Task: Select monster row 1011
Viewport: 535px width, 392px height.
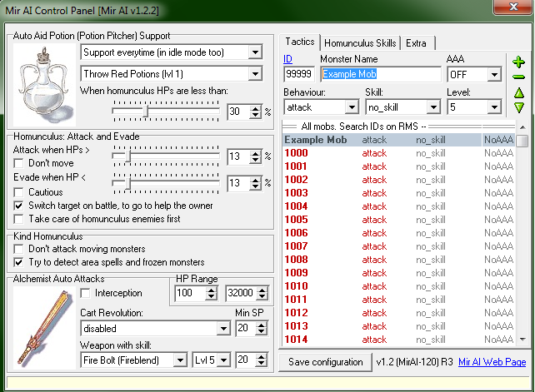Action: tap(398, 300)
